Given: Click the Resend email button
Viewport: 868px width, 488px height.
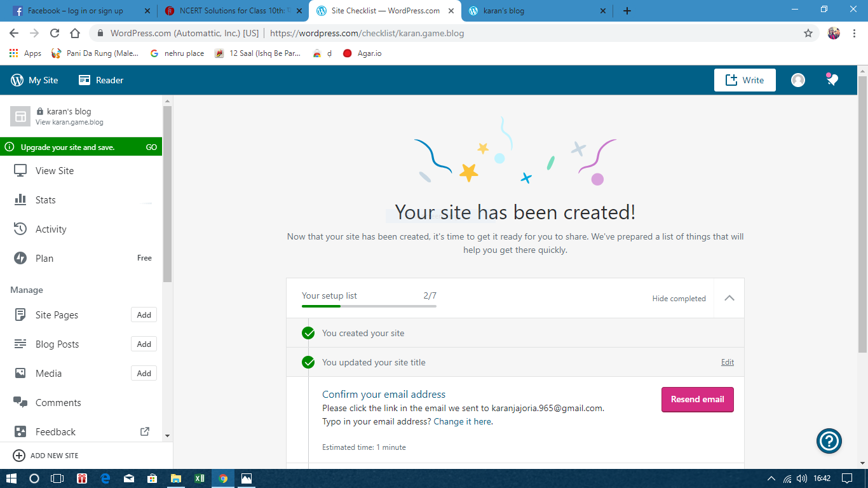Looking at the screenshot, I should pyautogui.click(x=697, y=399).
